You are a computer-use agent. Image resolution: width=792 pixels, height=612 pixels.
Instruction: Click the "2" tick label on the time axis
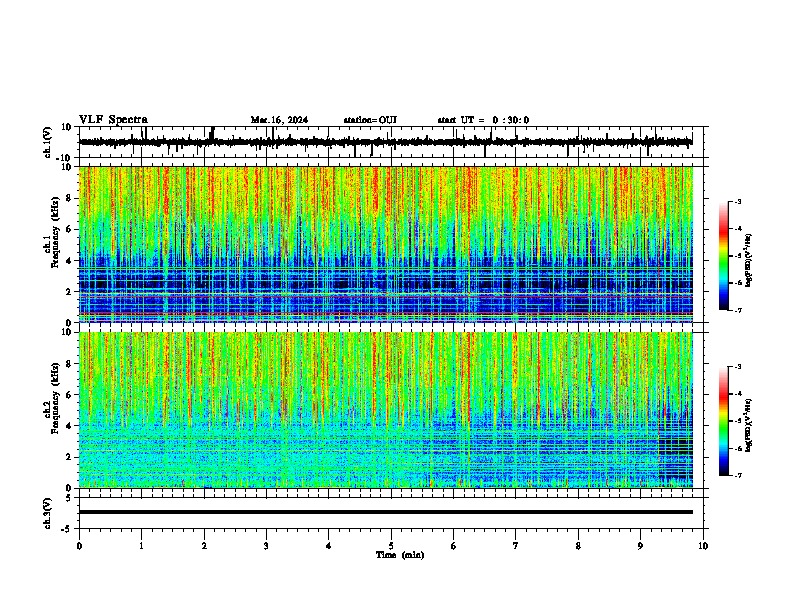pyautogui.click(x=204, y=546)
